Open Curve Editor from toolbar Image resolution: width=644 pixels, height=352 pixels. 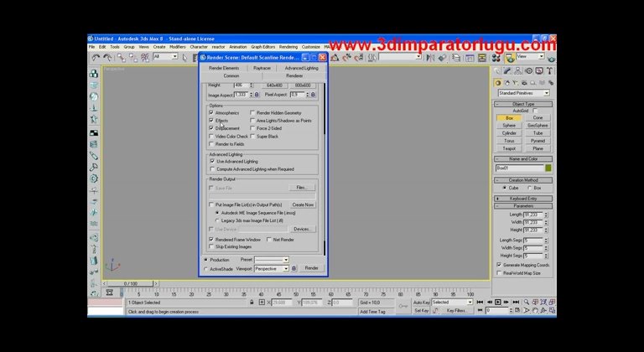pos(470,58)
